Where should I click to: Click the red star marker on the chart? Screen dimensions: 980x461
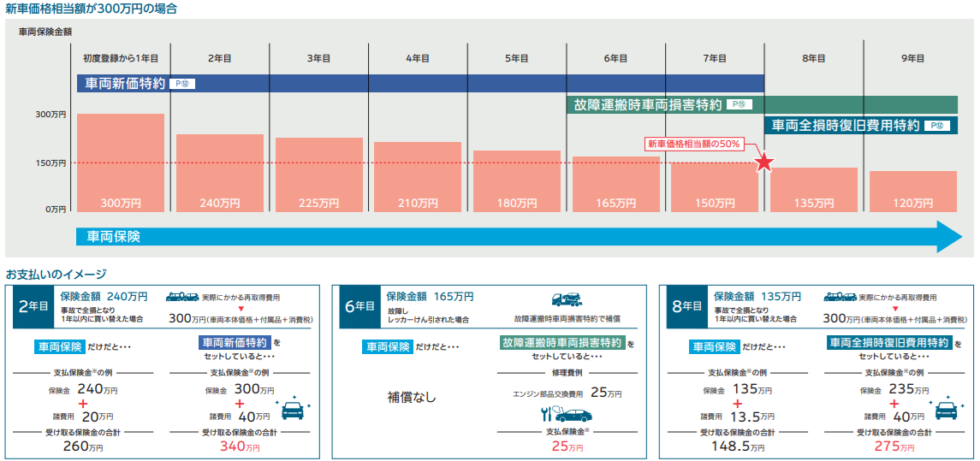[764, 163]
